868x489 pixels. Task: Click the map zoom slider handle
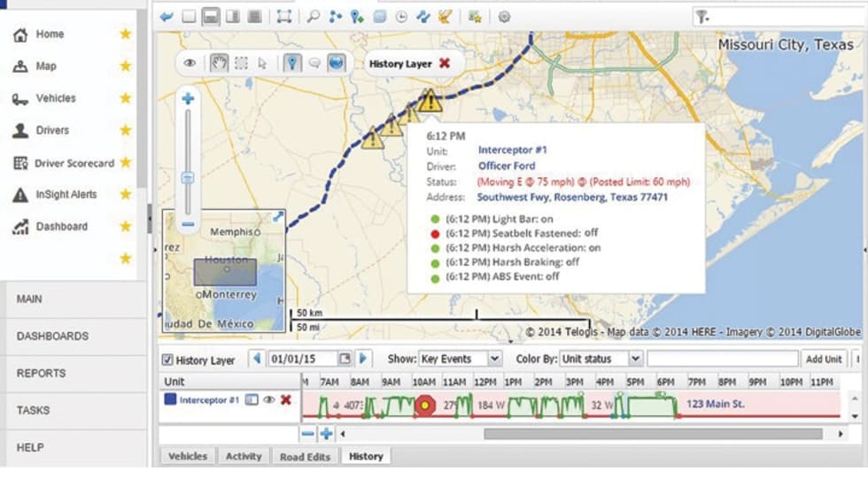tap(188, 178)
